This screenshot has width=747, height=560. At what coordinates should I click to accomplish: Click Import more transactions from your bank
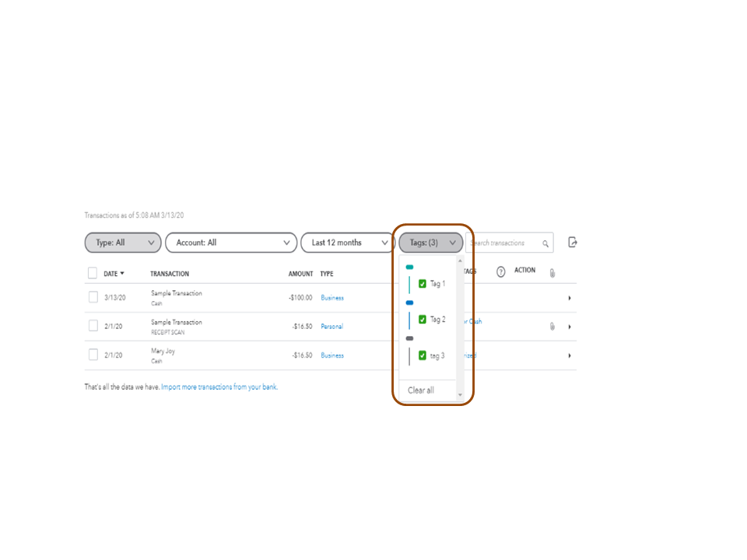tap(219, 387)
